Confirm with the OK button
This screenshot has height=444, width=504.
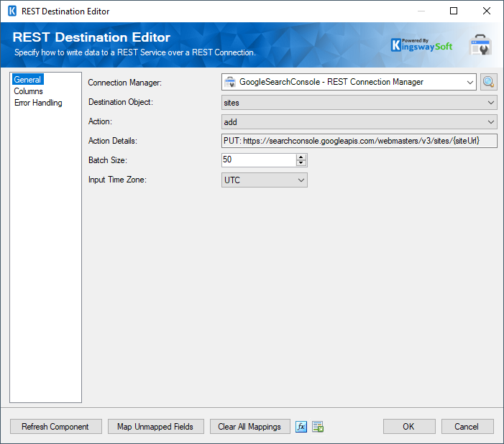pyautogui.click(x=409, y=427)
